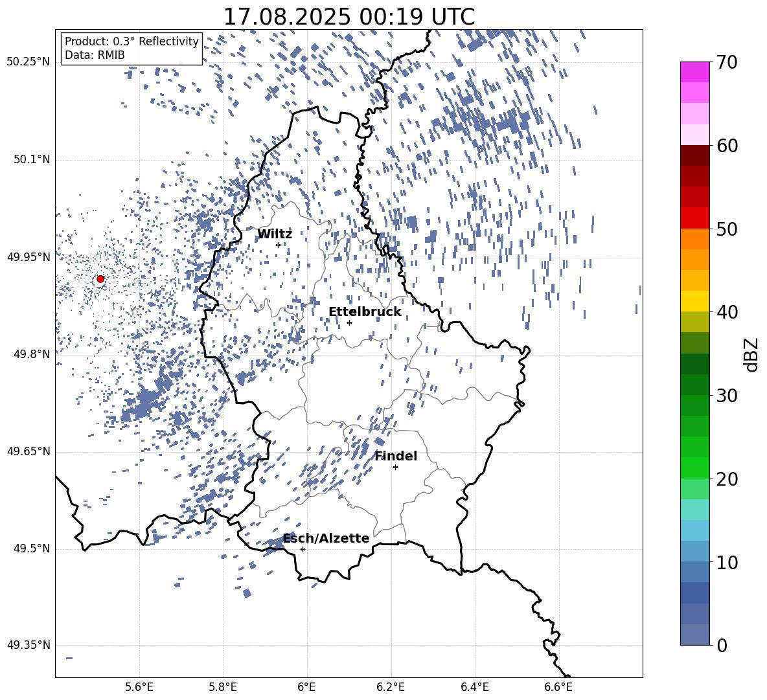Click the 49.35°N latitude label
The height and width of the screenshot is (700, 767).
point(29,645)
